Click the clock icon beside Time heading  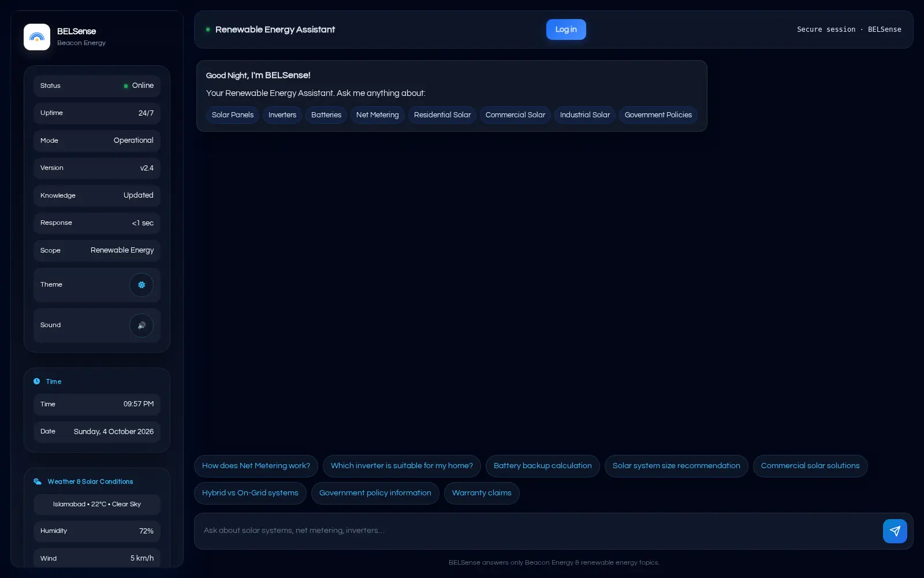[x=37, y=381]
